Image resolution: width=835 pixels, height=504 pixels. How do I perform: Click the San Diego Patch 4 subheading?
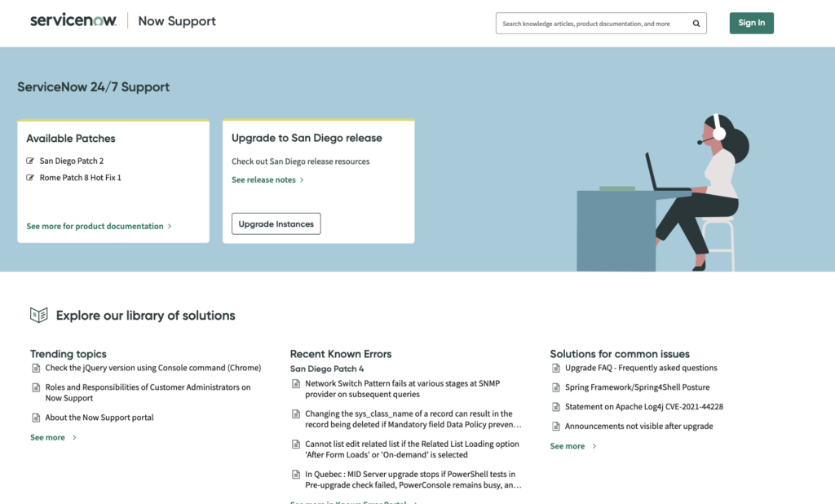(x=327, y=369)
